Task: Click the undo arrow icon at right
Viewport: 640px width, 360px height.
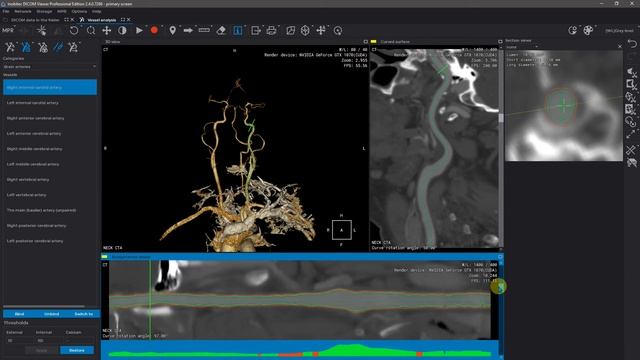Action: click(x=632, y=44)
